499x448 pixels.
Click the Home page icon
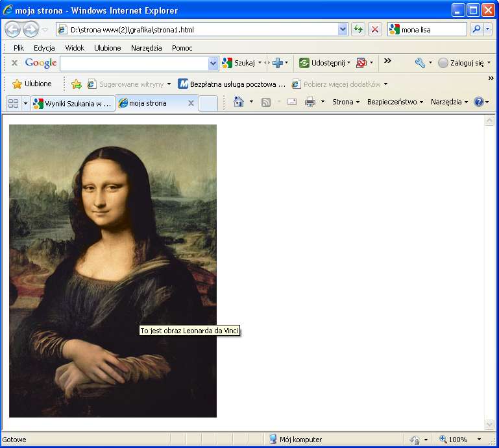pos(238,102)
